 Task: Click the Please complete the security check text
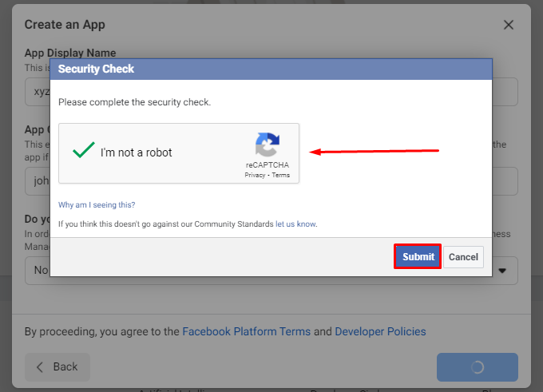pos(134,102)
